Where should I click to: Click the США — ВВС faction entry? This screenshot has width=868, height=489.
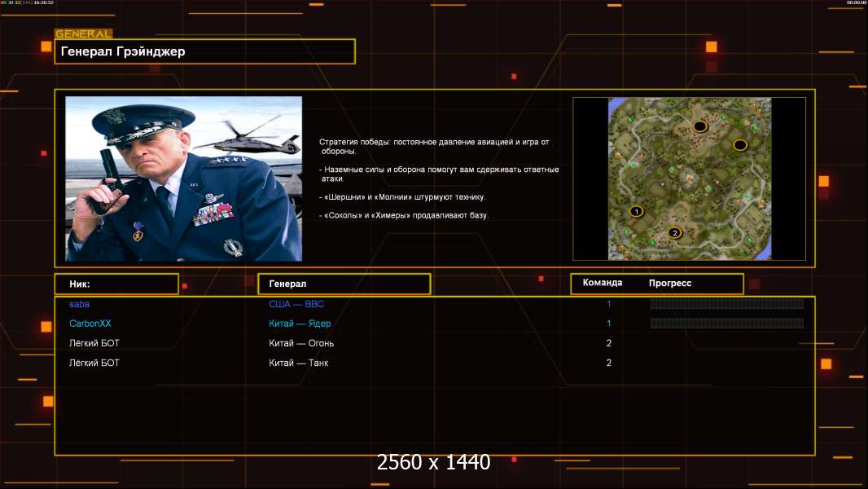[x=296, y=304]
